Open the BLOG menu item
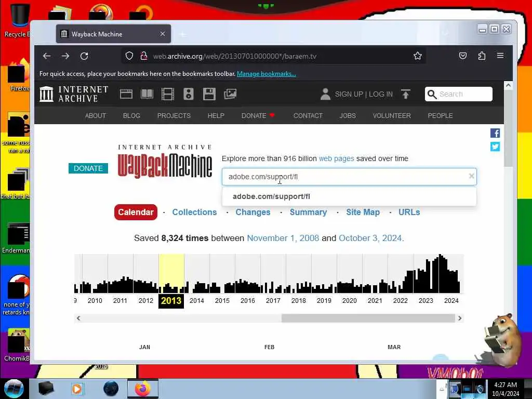The height and width of the screenshot is (399, 532). pyautogui.click(x=131, y=116)
